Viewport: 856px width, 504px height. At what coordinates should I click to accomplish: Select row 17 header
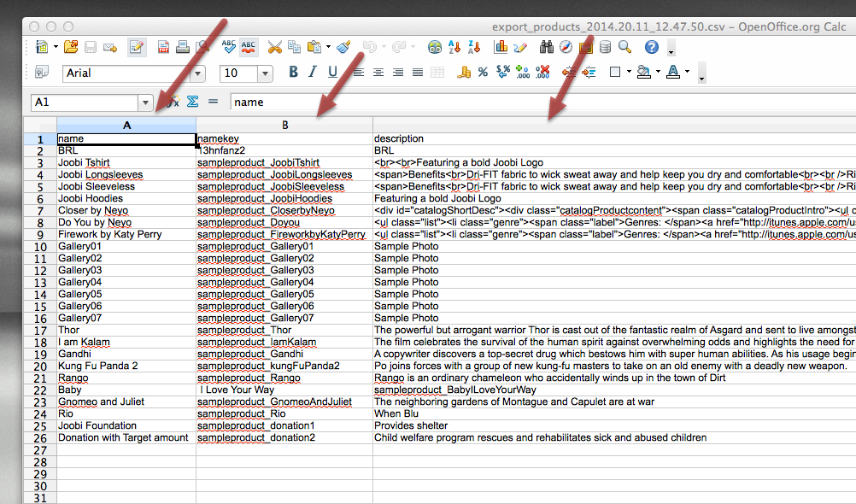click(40, 331)
